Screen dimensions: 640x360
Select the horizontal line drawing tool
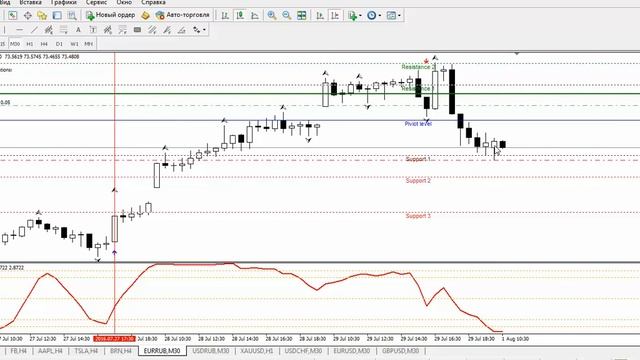pos(19,30)
